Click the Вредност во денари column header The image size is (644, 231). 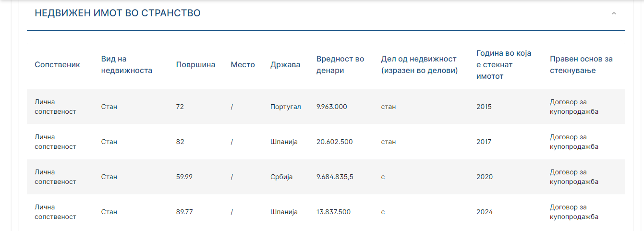tap(340, 65)
